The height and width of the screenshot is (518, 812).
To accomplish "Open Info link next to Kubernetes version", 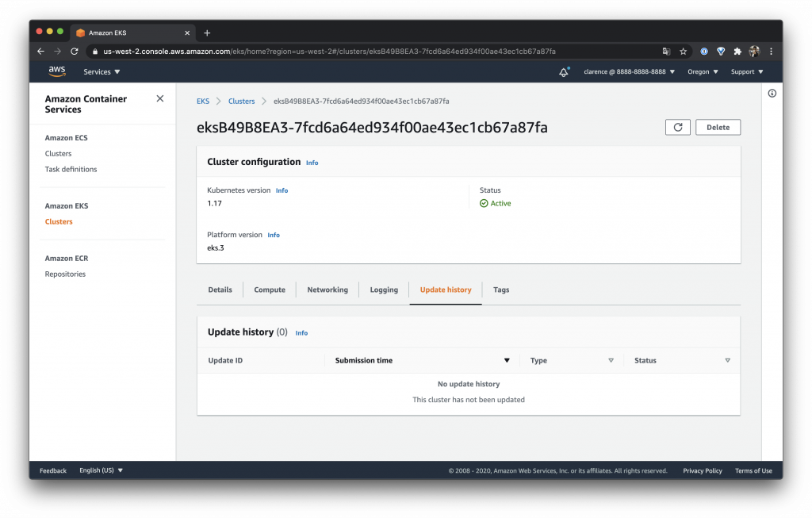I will [x=282, y=190].
